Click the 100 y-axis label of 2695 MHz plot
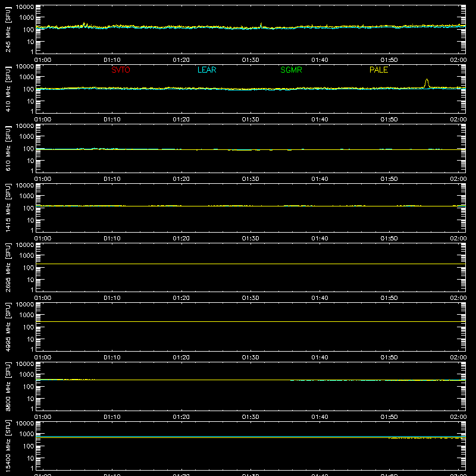This screenshot has width=476, height=476. coord(29,268)
